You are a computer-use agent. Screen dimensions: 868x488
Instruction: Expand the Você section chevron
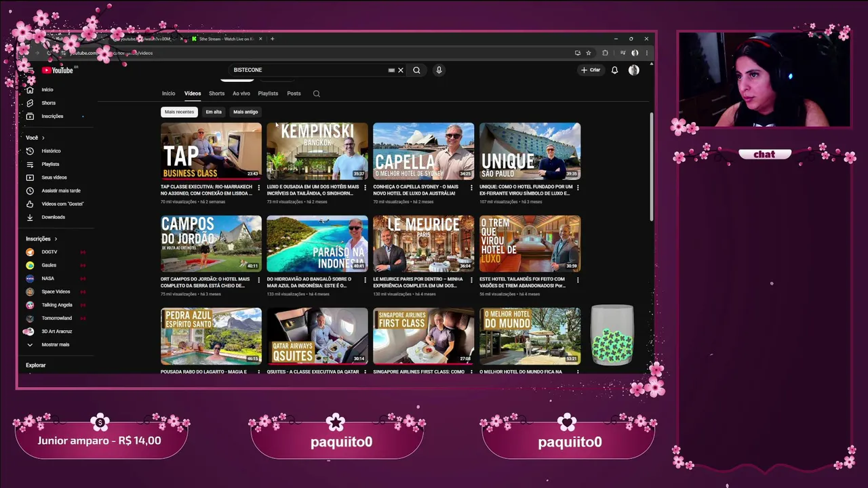(x=43, y=138)
